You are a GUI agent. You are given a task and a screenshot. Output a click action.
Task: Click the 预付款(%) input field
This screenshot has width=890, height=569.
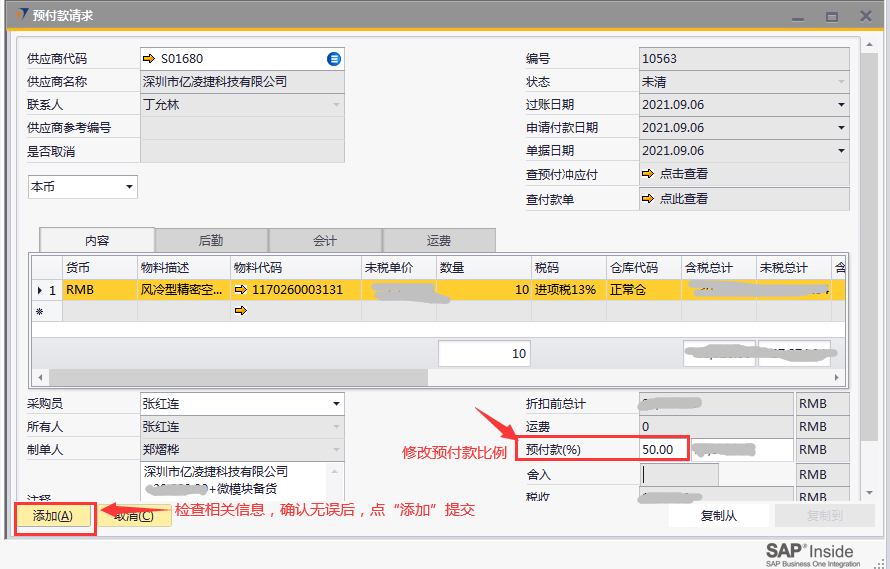[662, 450]
